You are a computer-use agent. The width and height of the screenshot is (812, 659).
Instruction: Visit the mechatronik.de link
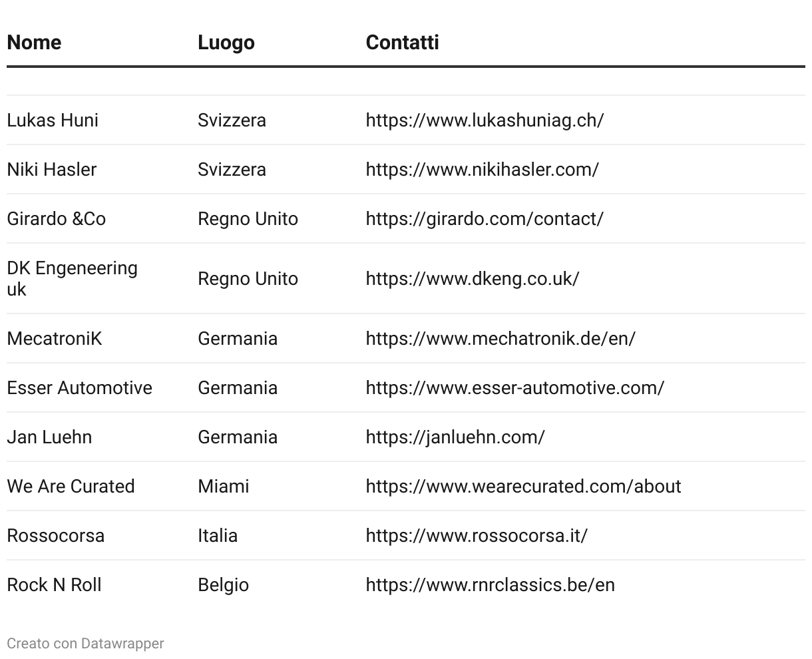tap(501, 339)
